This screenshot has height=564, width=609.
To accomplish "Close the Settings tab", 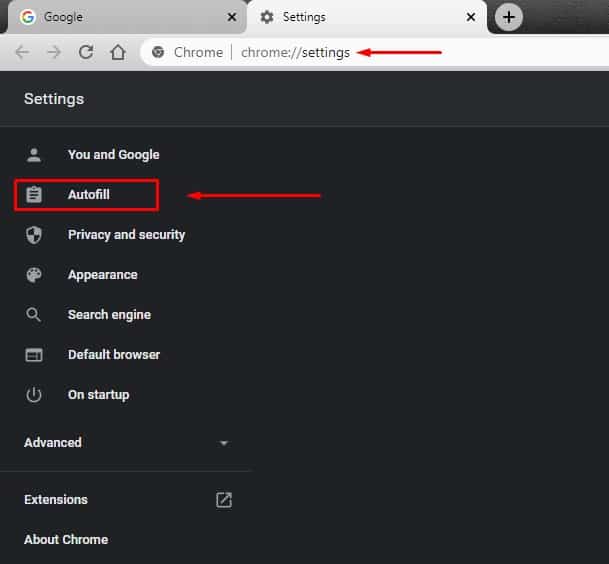I will pyautogui.click(x=471, y=17).
